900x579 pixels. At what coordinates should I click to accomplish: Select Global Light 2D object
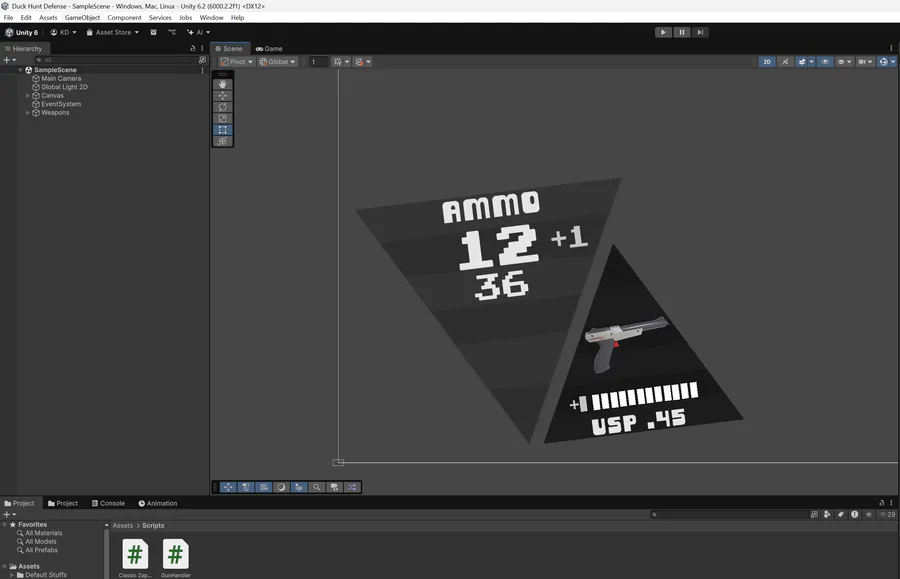coord(64,87)
